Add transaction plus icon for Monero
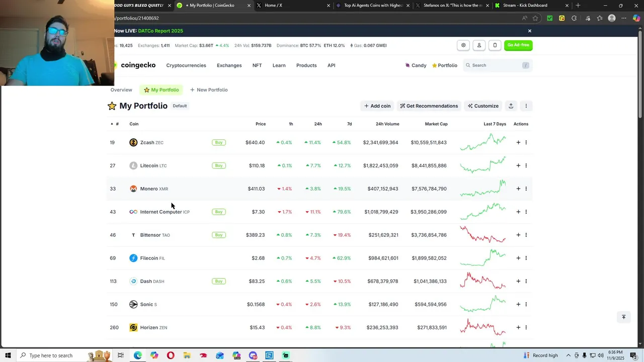 point(518,189)
